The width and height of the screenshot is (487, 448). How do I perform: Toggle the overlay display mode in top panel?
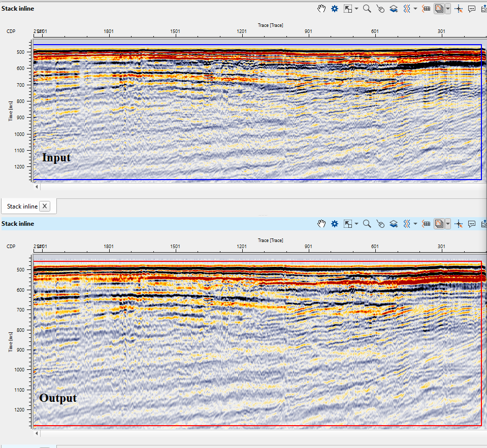439,9
